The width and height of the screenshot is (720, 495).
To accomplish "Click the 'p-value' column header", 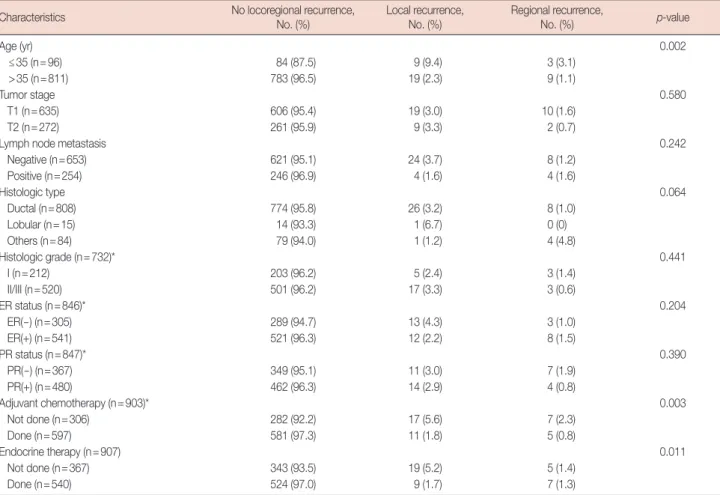I will [x=673, y=17].
